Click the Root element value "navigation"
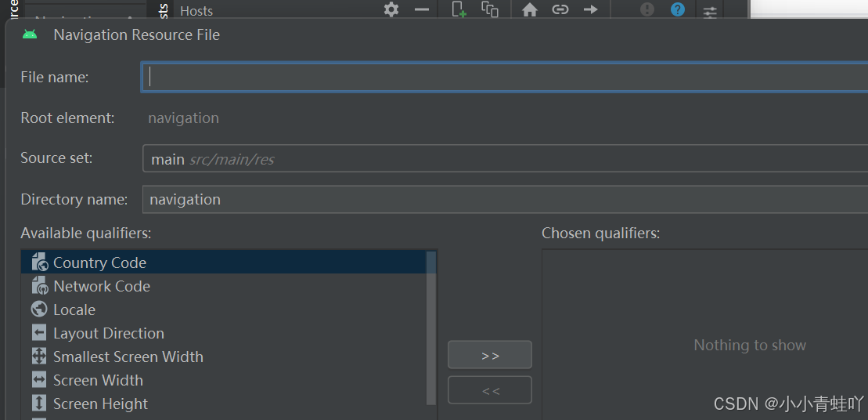The image size is (868, 420). tap(183, 118)
